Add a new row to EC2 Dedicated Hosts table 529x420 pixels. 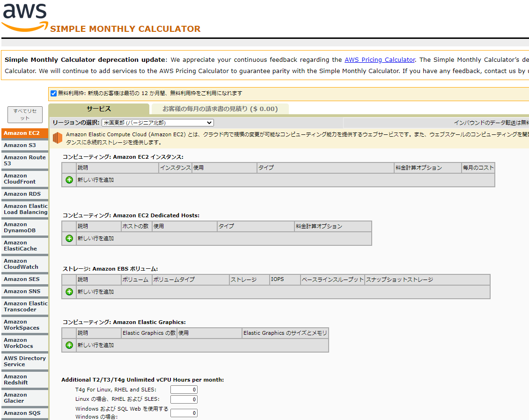click(69, 238)
